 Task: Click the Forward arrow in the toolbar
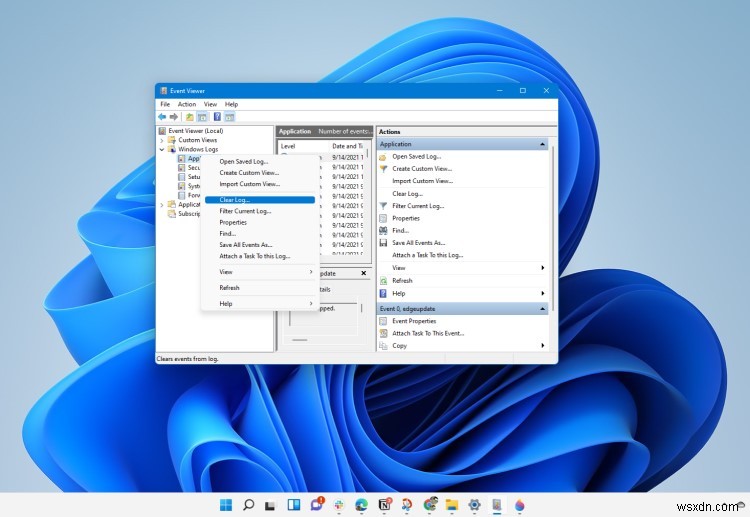174,117
